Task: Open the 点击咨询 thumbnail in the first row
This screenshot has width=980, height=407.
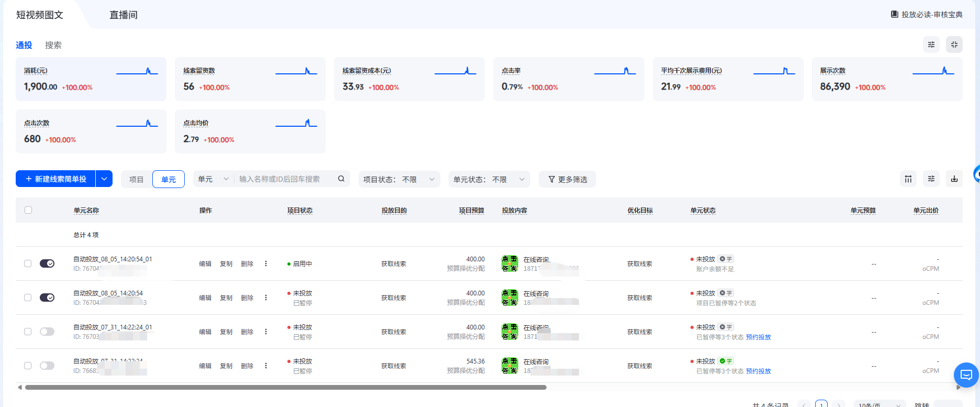Action: (x=510, y=263)
